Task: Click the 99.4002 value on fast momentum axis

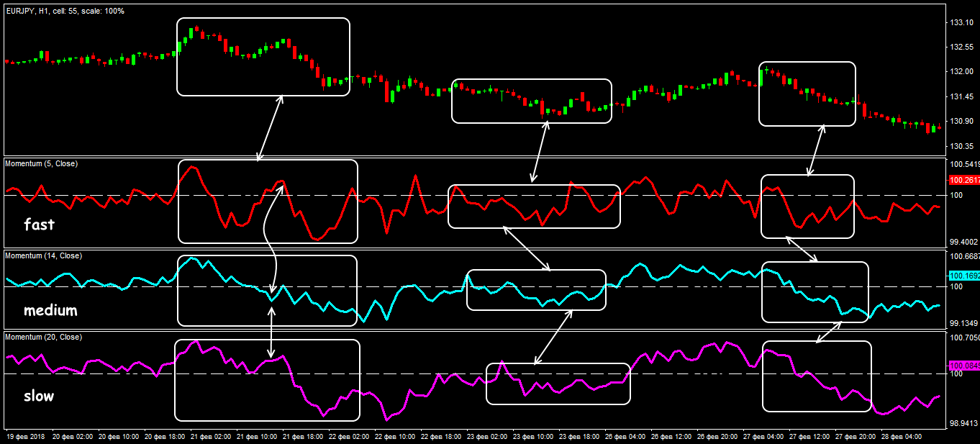Action: tap(964, 243)
